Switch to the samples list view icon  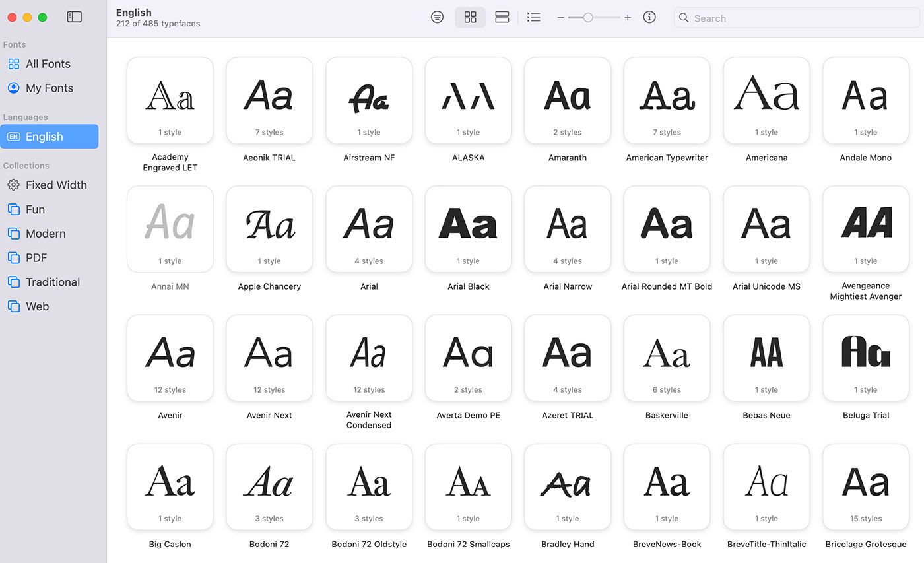502,17
